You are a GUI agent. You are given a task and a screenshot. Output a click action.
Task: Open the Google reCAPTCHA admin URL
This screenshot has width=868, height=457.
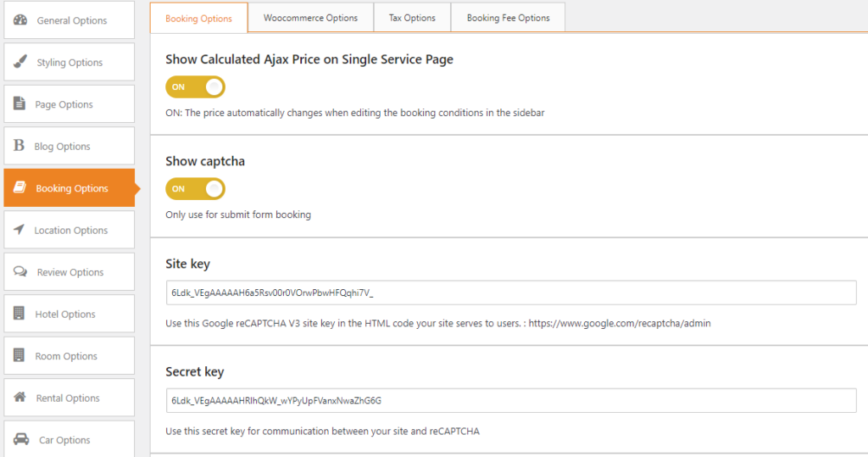619,324
